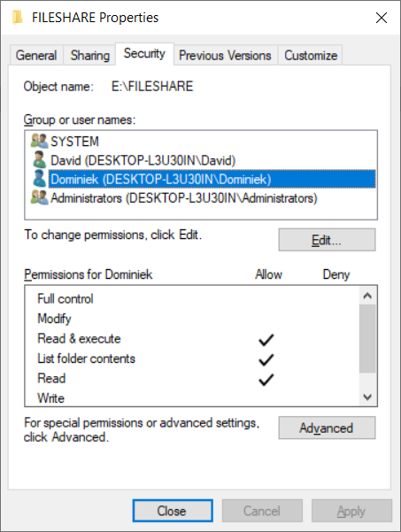401x532 pixels.
Task: Click Edit to change permissions
Action: coord(327,240)
